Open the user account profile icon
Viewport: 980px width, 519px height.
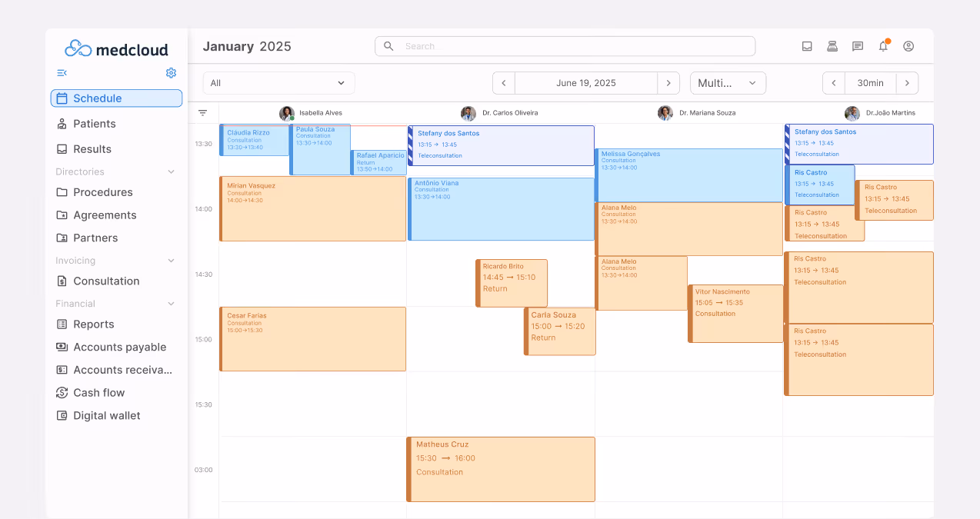(x=908, y=46)
